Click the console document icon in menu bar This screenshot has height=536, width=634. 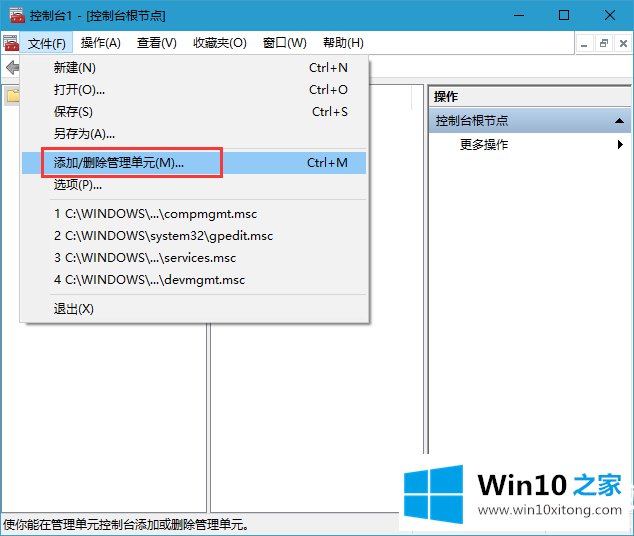[11, 43]
